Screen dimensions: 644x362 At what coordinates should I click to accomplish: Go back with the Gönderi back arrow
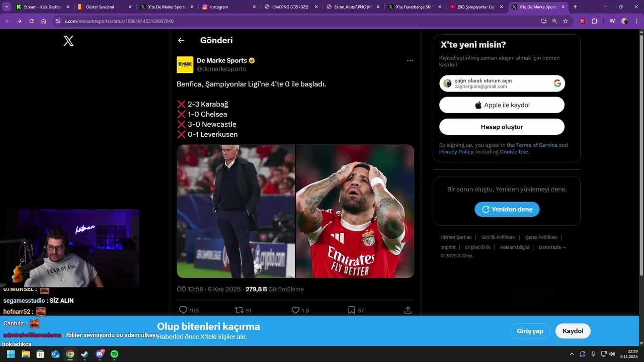coord(181,41)
